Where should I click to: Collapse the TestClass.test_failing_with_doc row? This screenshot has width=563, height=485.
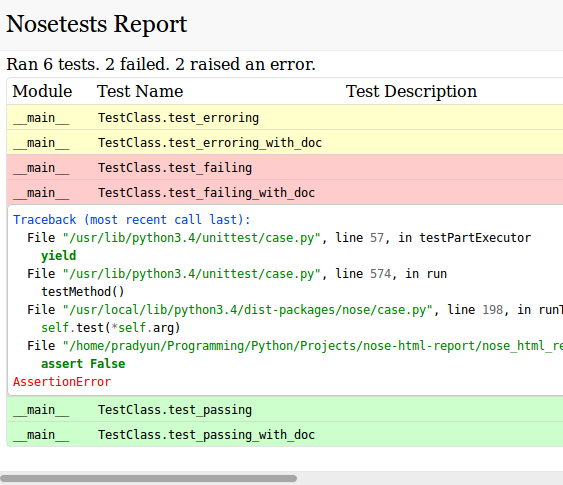click(x=285, y=192)
